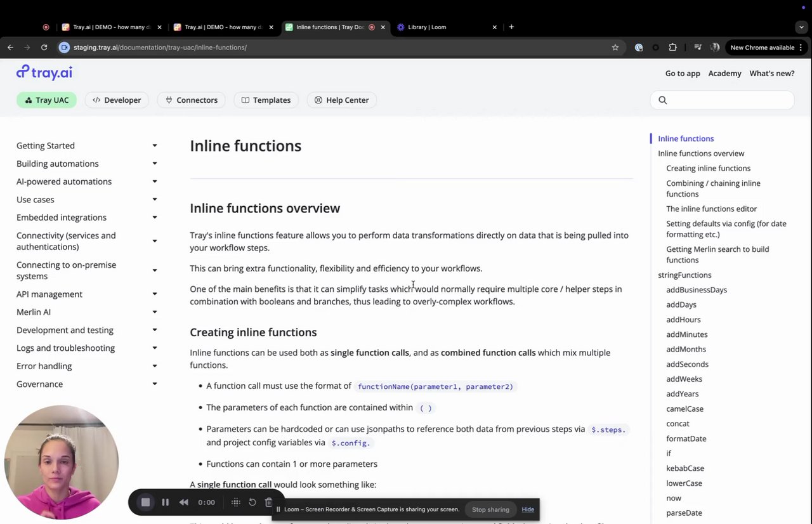Screen dimensions: 812x524
Task: Expand the tab search dropdown arrow
Action: 801,27
